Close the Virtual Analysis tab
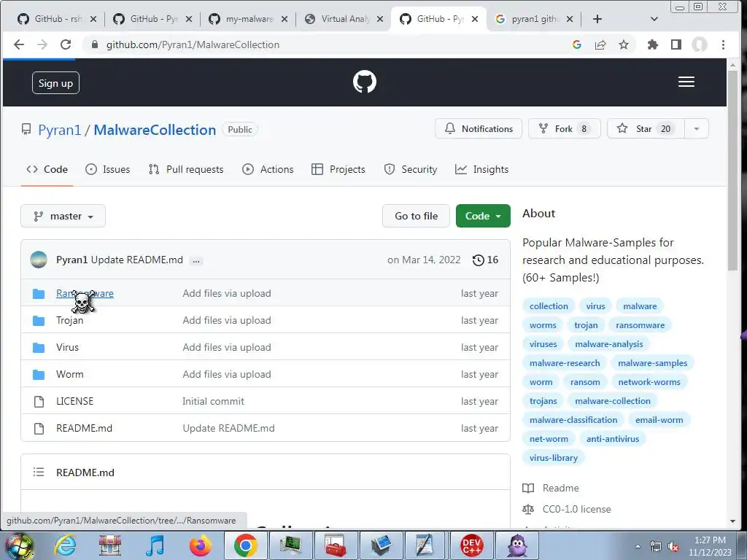Image resolution: width=747 pixels, height=560 pixels. 379,19
